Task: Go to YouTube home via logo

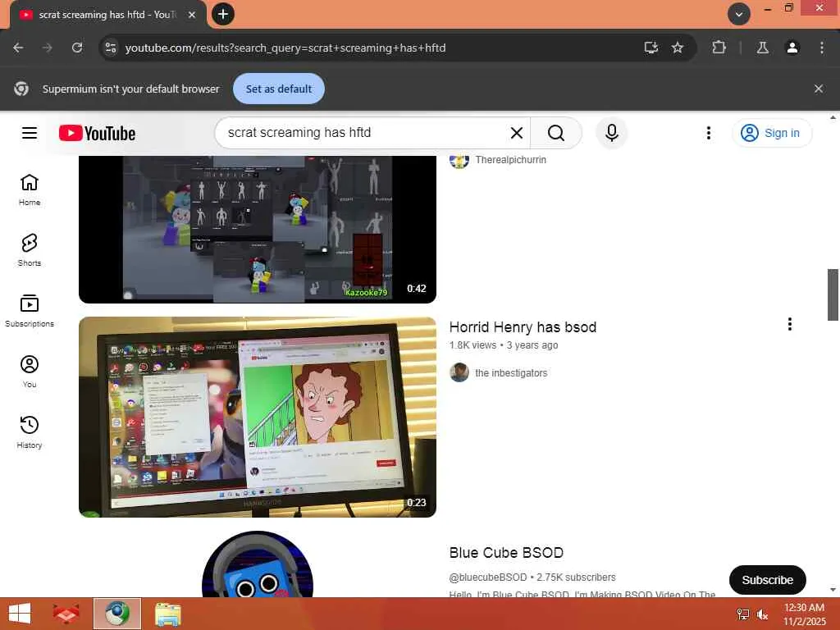Action: point(97,133)
